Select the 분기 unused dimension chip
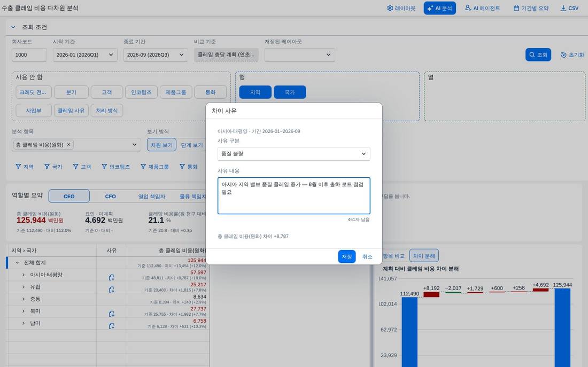Screen dimensions: 588x367 (71, 92)
